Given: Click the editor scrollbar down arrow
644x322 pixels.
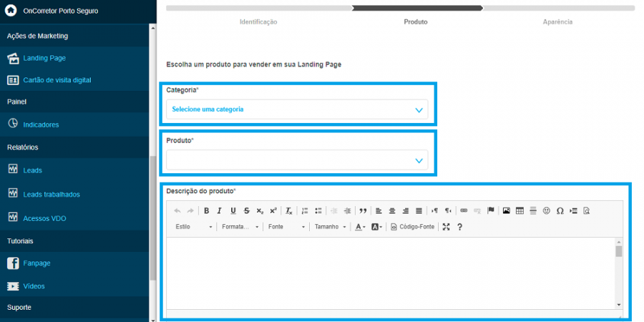Looking at the screenshot, I should click(x=619, y=305).
